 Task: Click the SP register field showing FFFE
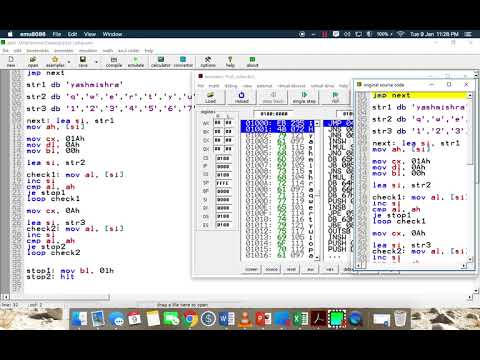point(223,183)
